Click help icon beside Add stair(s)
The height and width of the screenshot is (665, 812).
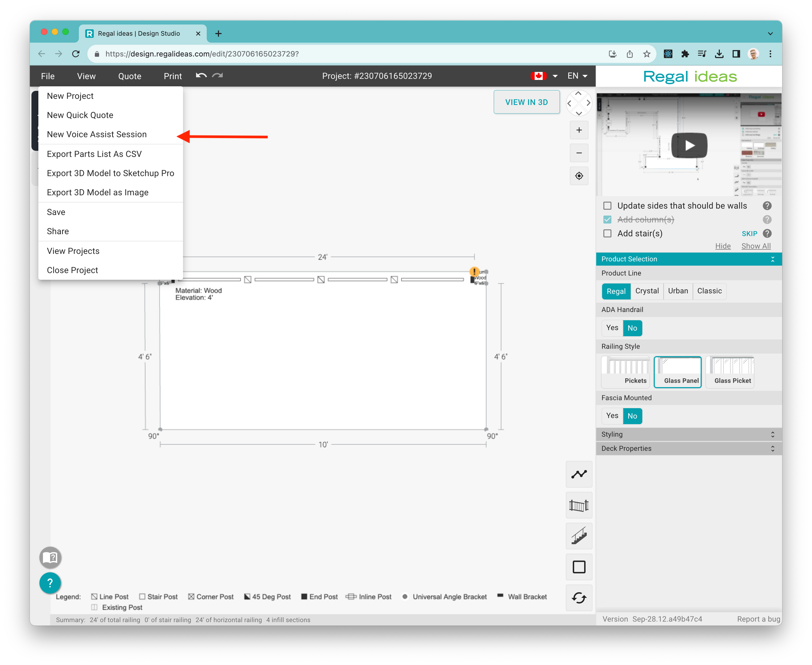click(x=767, y=233)
